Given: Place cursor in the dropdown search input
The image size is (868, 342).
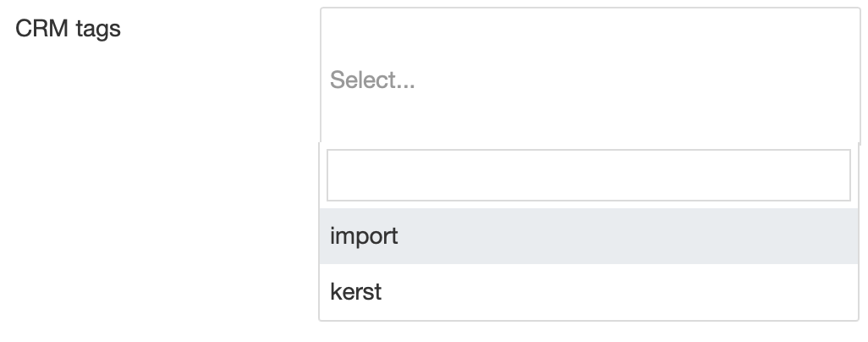Looking at the screenshot, I should click(x=588, y=175).
